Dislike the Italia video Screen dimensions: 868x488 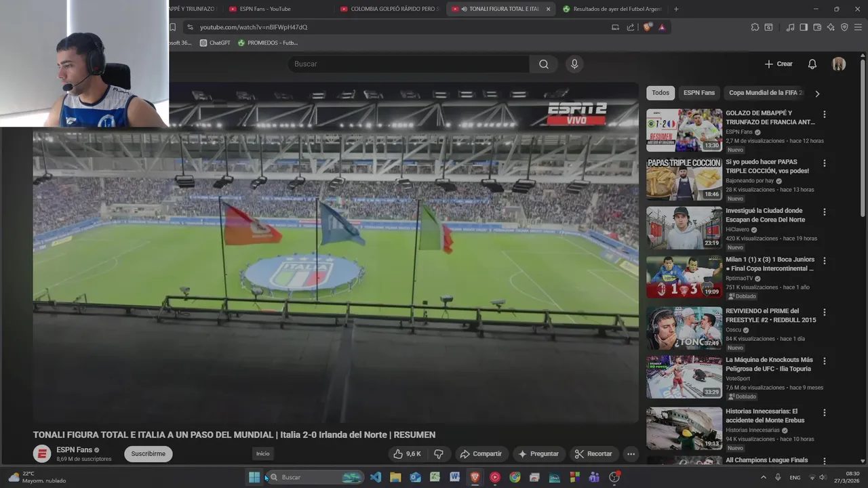pos(439,454)
